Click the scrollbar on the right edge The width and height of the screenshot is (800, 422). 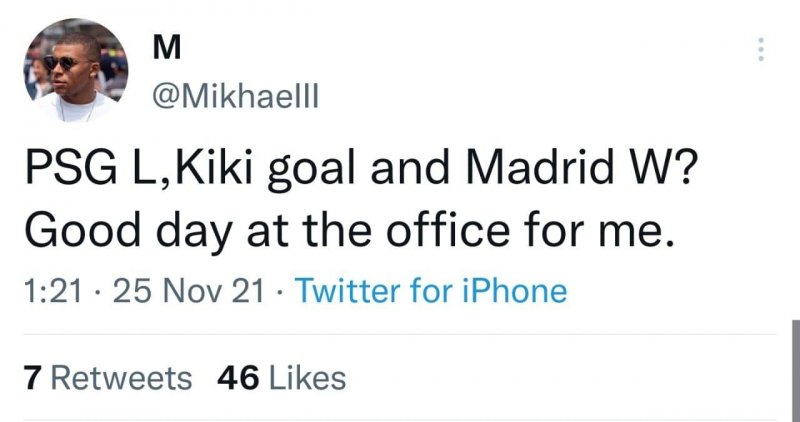(794, 370)
